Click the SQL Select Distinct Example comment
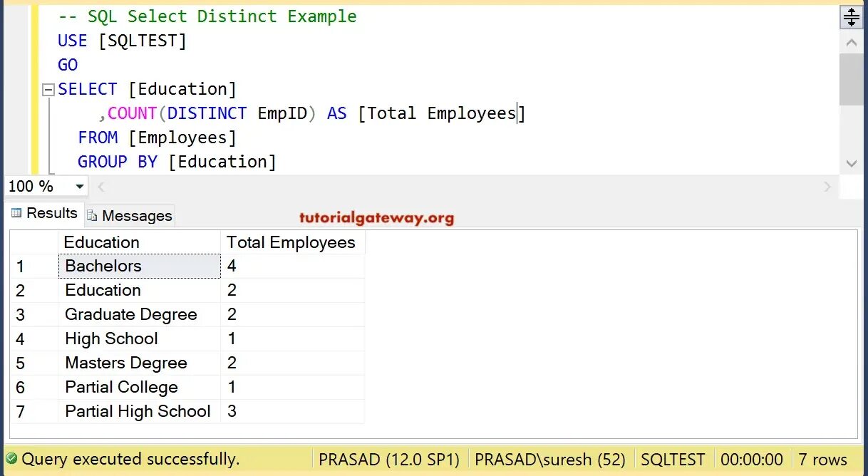 207,17
